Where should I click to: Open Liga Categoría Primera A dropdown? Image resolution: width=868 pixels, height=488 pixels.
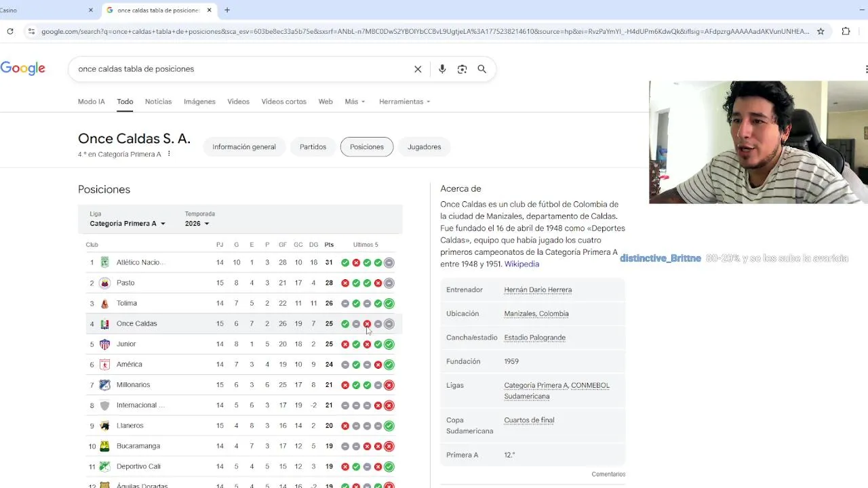127,224
